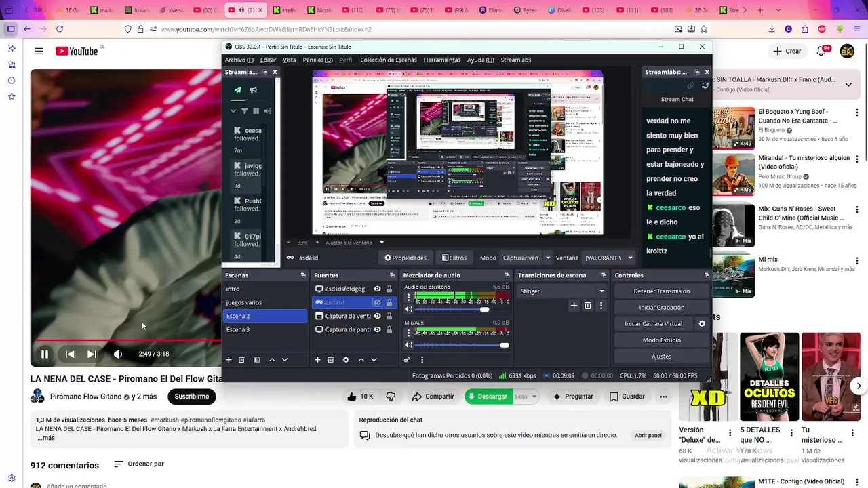868x488 pixels.
Task: Collapse the YouTube mix playlist panel
Action: pos(848,85)
